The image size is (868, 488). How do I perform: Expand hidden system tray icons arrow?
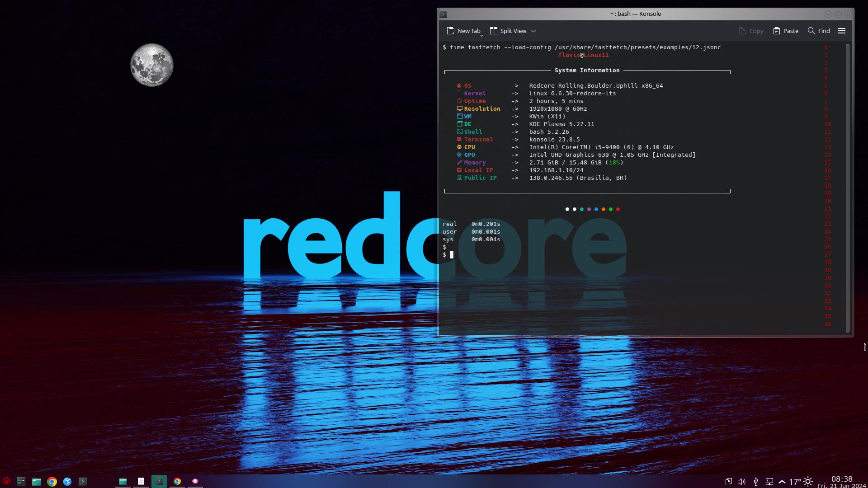(x=782, y=482)
